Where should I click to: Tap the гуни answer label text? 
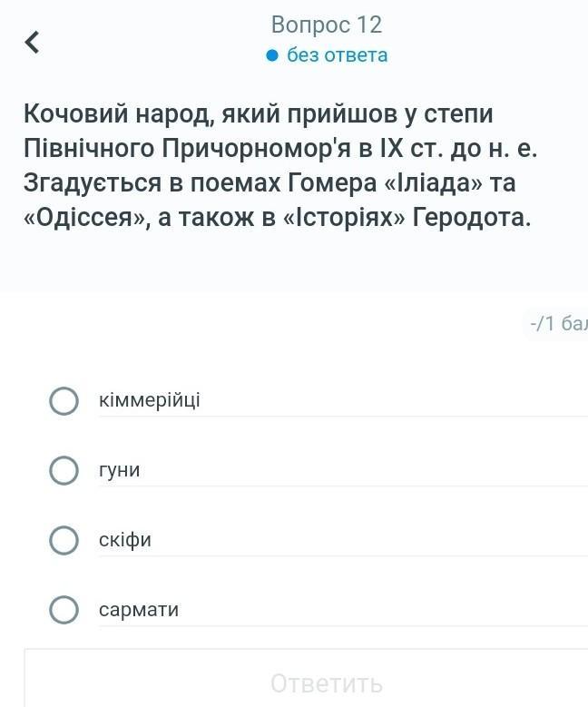[120, 470]
